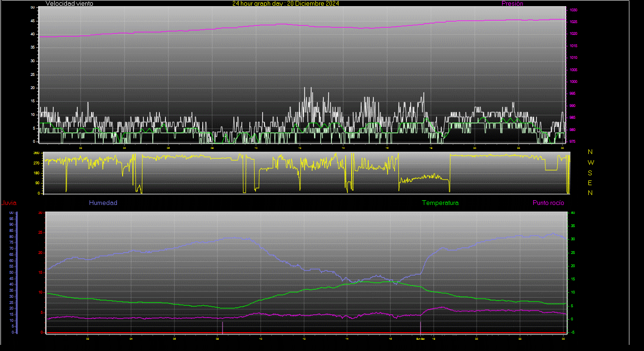Screen dimensions: 644x351
Task: Click the '985' pressure axis value
Action: pyautogui.click(x=573, y=117)
